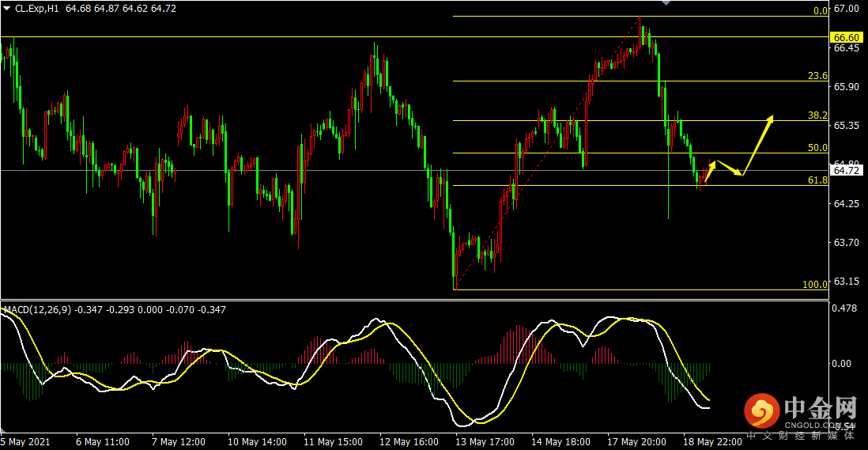Viewport: 868px width, 450px height.
Task: Click the CL.Exp,H1 symbol title
Action: [36, 8]
